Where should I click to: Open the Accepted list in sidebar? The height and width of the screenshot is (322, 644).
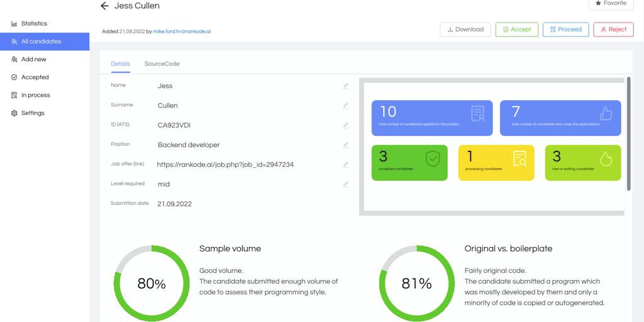coord(45,77)
